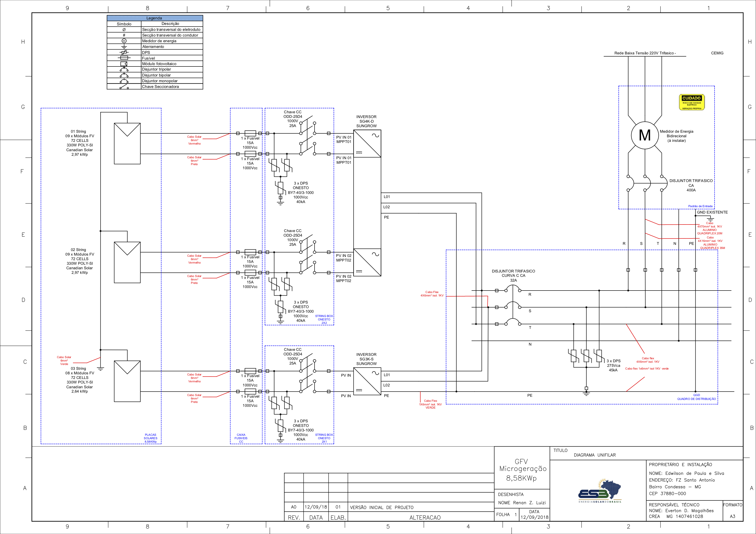756x534 pixels.
Task: Click the PLACAS SOLARES 8,58KWp label
Action: pos(150,438)
